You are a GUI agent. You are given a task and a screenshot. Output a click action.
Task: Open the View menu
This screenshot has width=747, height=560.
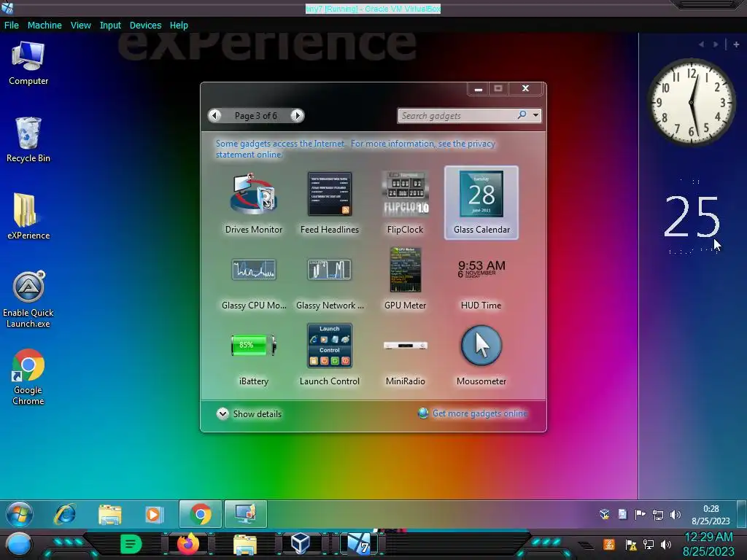tap(80, 26)
